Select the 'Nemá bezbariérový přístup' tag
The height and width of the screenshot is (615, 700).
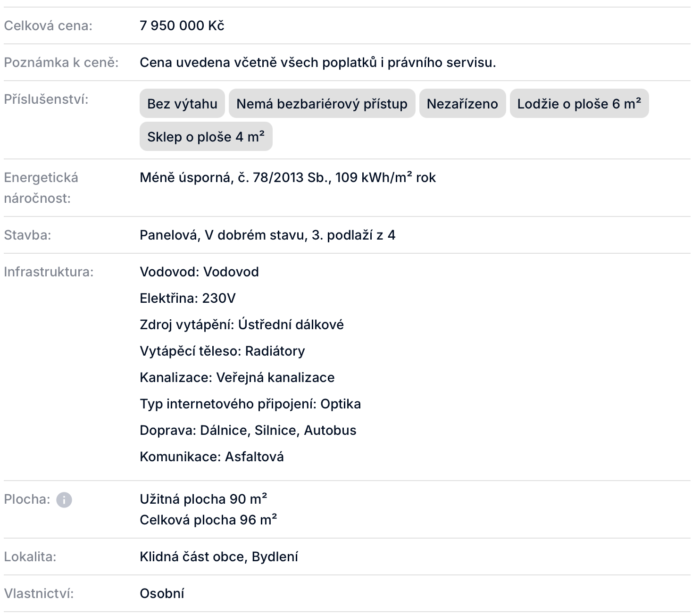[322, 104]
